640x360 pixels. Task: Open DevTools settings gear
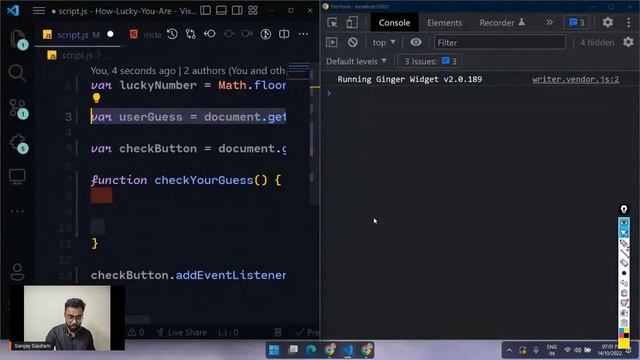[607, 22]
